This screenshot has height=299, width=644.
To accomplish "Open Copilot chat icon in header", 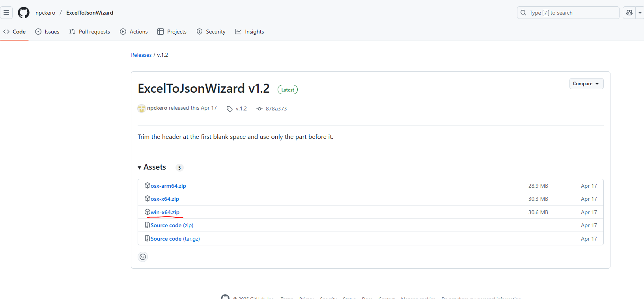I will coord(629,13).
